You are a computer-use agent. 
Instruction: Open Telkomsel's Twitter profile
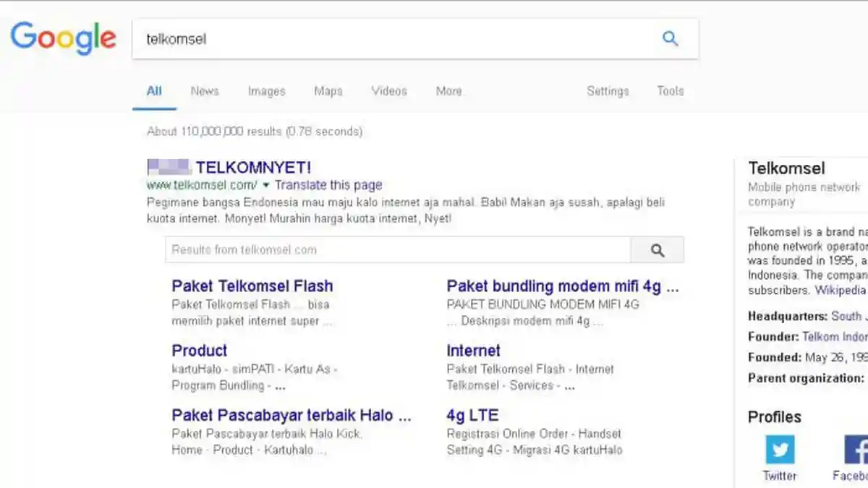coord(779,450)
